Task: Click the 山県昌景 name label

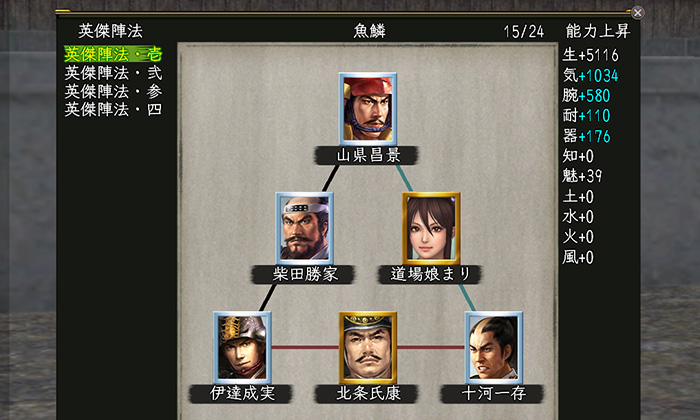Action: tap(367, 155)
